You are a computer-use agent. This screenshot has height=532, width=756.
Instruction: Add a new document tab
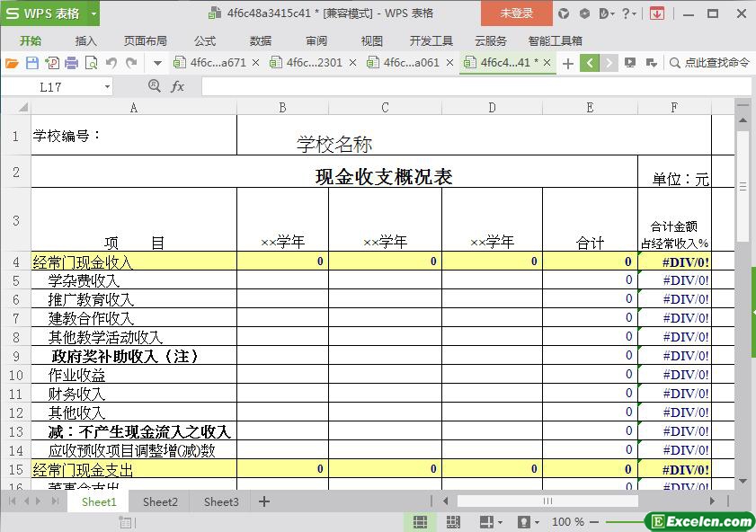point(568,63)
